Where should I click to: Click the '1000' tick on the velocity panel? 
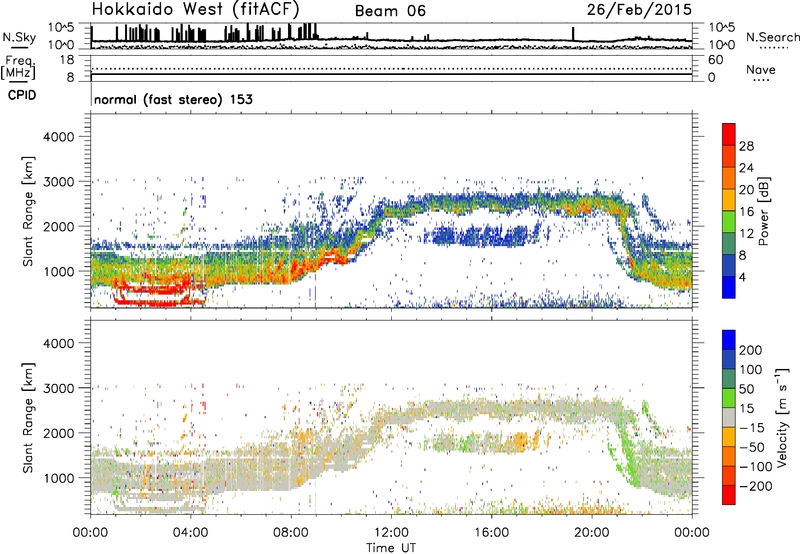[58, 478]
